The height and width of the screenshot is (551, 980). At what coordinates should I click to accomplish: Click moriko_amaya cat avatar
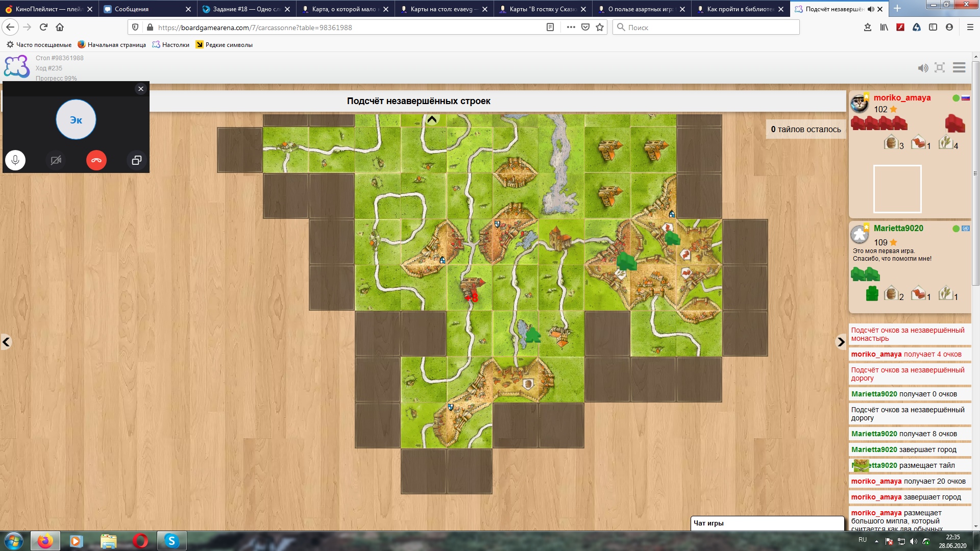860,103
